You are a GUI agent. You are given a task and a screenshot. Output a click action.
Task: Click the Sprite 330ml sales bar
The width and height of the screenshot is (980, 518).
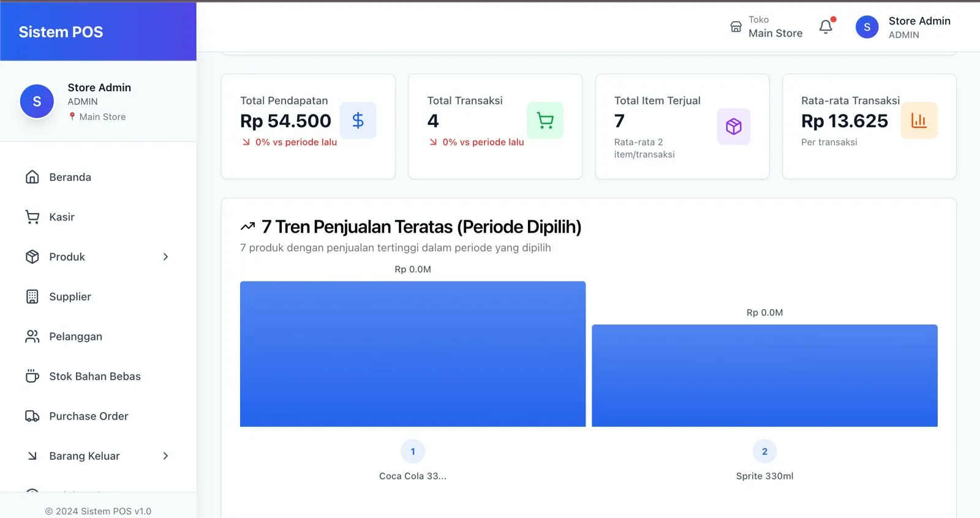point(764,375)
